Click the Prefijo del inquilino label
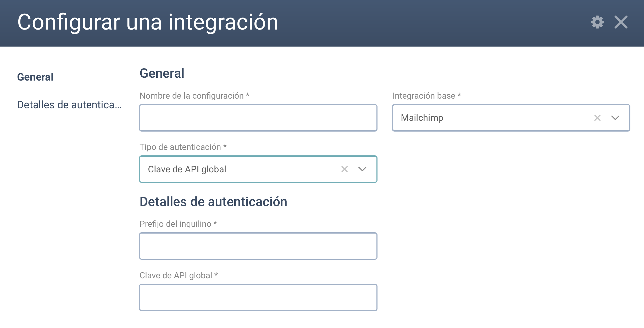This screenshot has height=328, width=644. 178,224
